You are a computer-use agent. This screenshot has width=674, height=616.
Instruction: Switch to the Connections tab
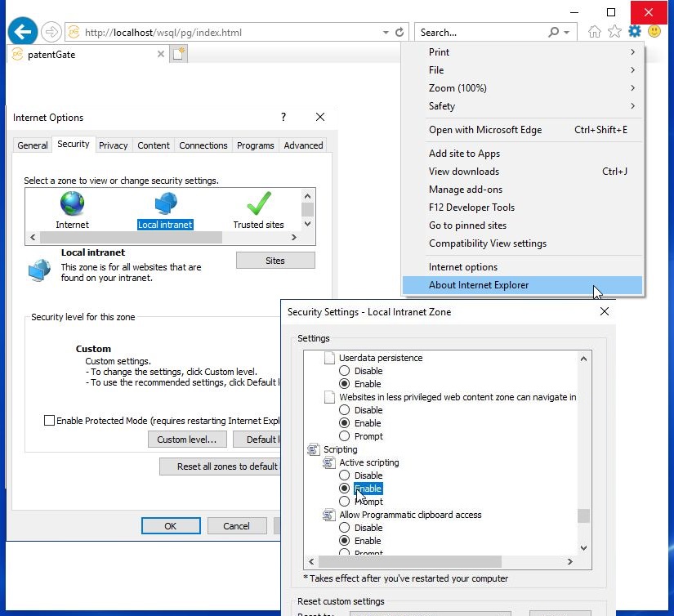[x=203, y=145]
